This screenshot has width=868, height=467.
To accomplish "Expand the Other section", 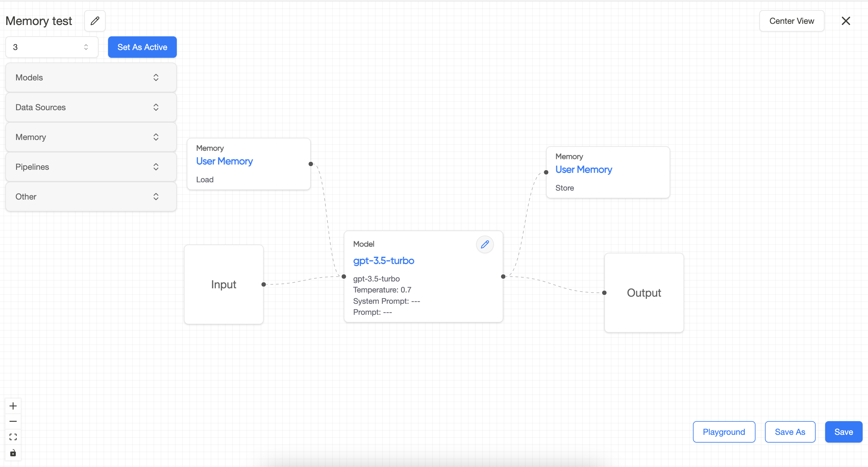I will click(91, 197).
